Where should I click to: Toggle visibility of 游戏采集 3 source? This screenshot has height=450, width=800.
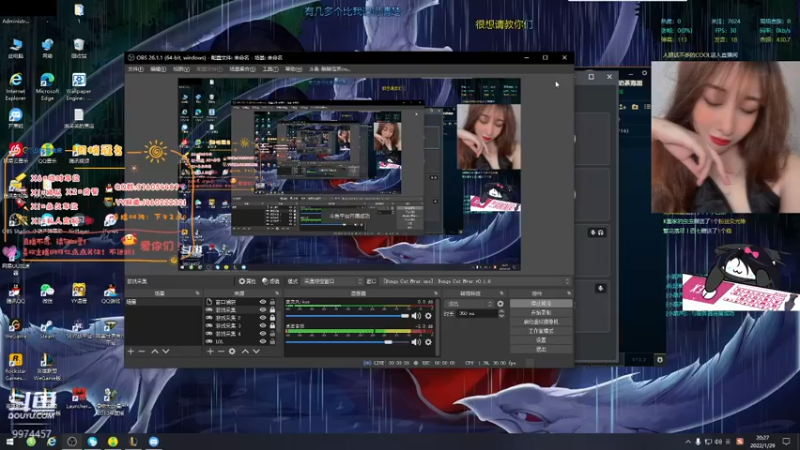(x=263, y=326)
